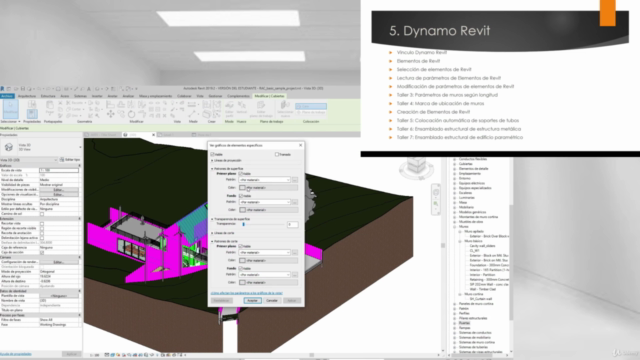Open cut Fondo Patrón dropdown
The height and width of the screenshot is (360, 640).
(x=264, y=275)
